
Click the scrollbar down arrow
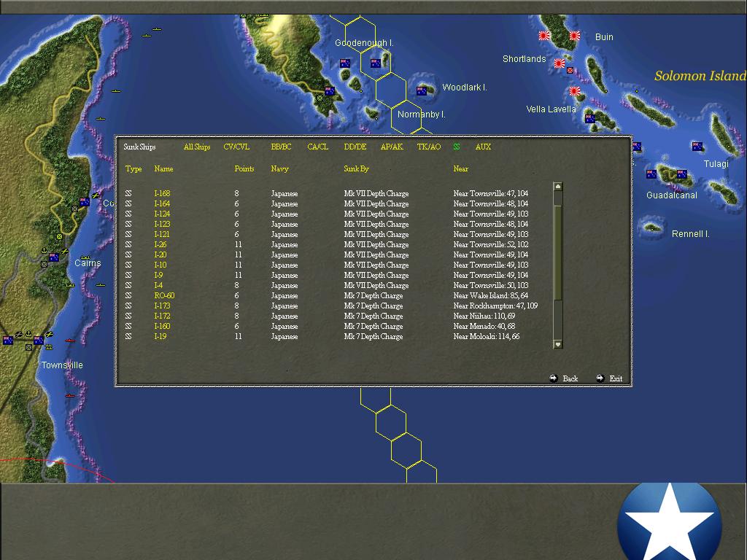point(558,344)
